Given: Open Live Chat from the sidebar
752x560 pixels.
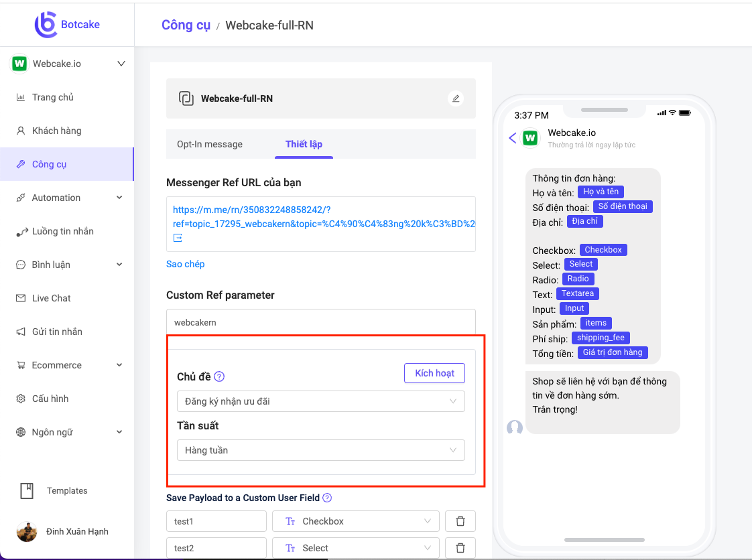Looking at the screenshot, I should [x=52, y=298].
